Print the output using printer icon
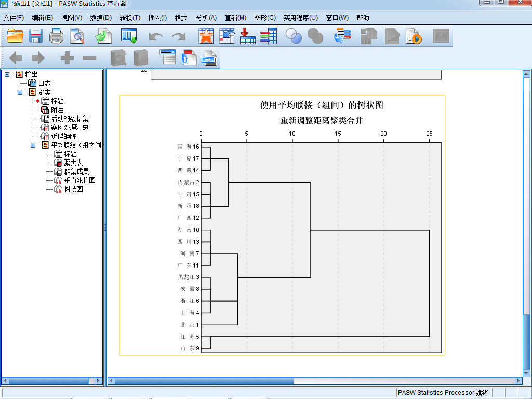The image size is (532, 399). tap(56, 36)
